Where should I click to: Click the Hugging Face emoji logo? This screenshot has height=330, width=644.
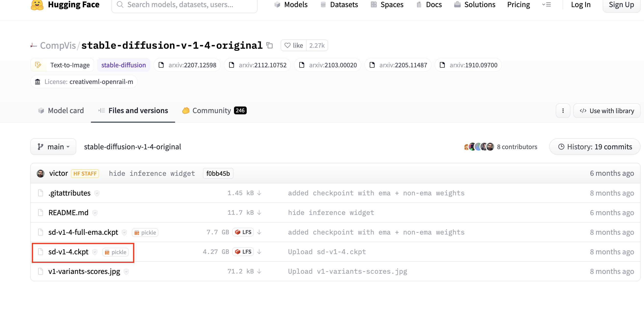pyautogui.click(x=37, y=4)
